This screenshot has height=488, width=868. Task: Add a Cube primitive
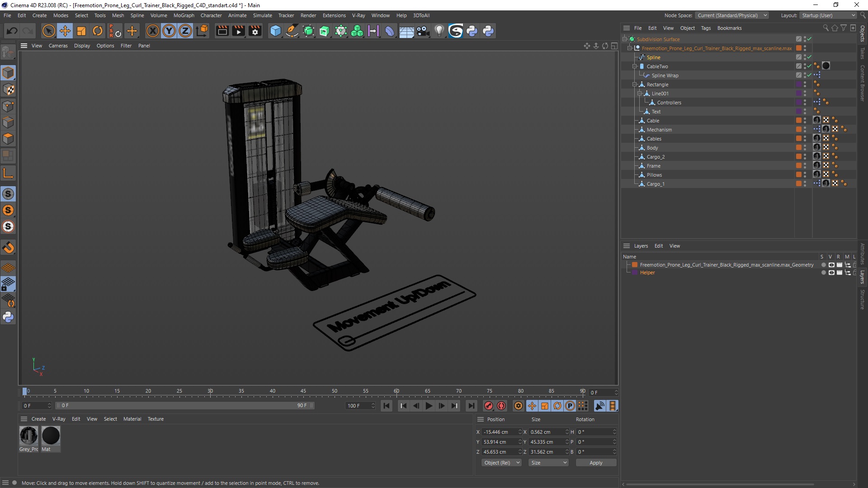(x=275, y=31)
